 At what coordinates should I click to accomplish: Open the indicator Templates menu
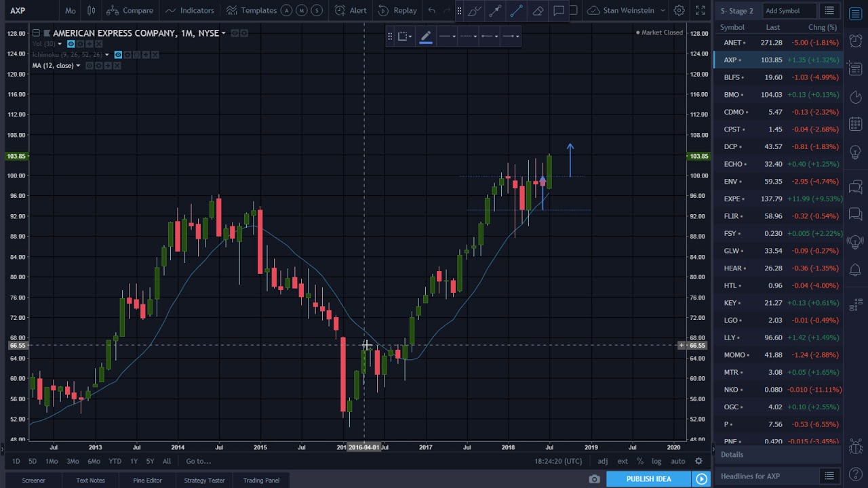click(x=251, y=10)
